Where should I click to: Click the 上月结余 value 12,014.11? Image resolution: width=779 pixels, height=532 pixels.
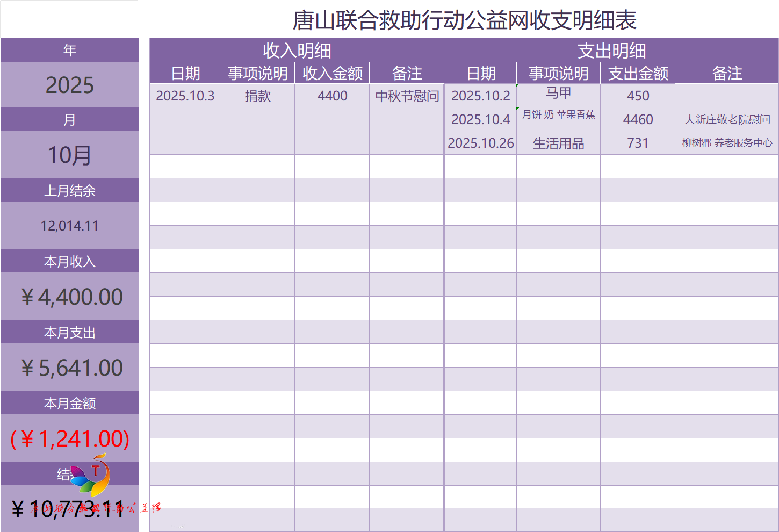[69, 226]
